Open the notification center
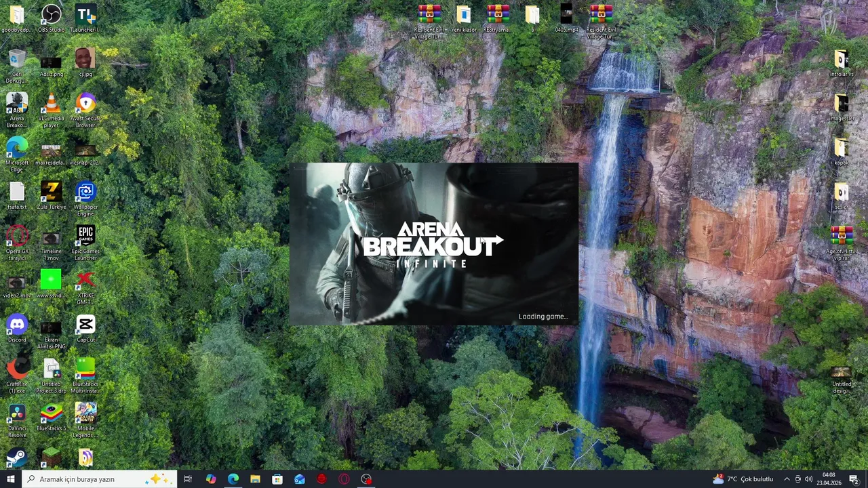The image size is (868, 488). point(854,479)
